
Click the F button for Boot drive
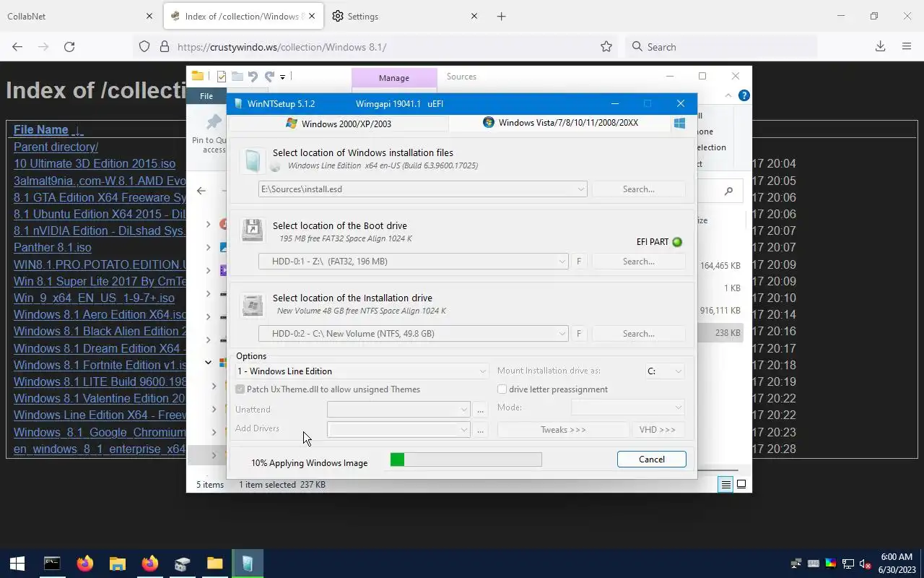point(579,262)
